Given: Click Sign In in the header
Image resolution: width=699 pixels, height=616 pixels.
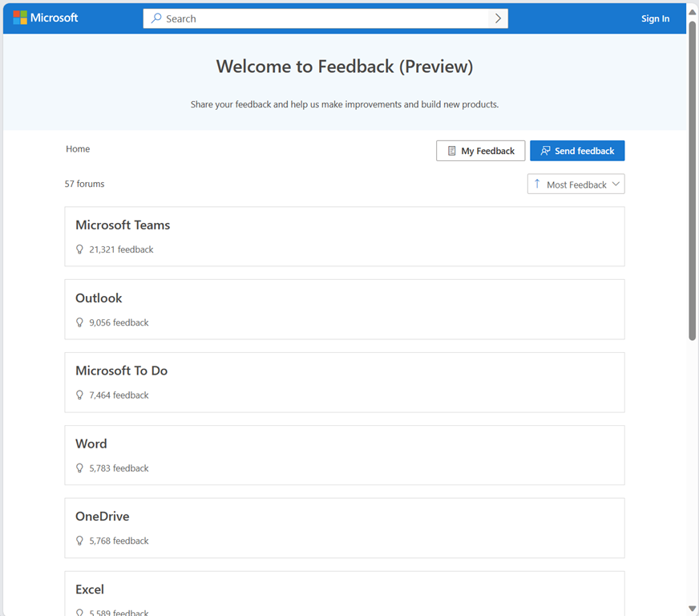Looking at the screenshot, I should click(x=655, y=18).
